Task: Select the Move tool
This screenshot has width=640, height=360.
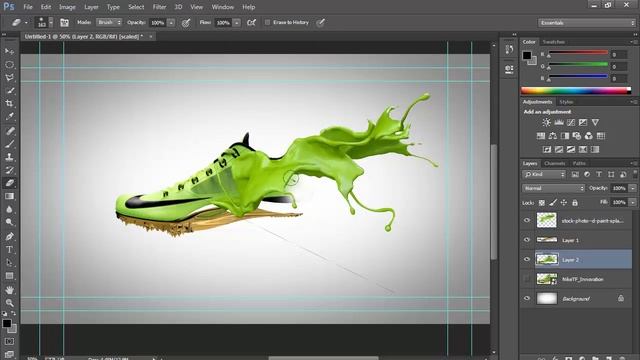Action: coord(9,51)
